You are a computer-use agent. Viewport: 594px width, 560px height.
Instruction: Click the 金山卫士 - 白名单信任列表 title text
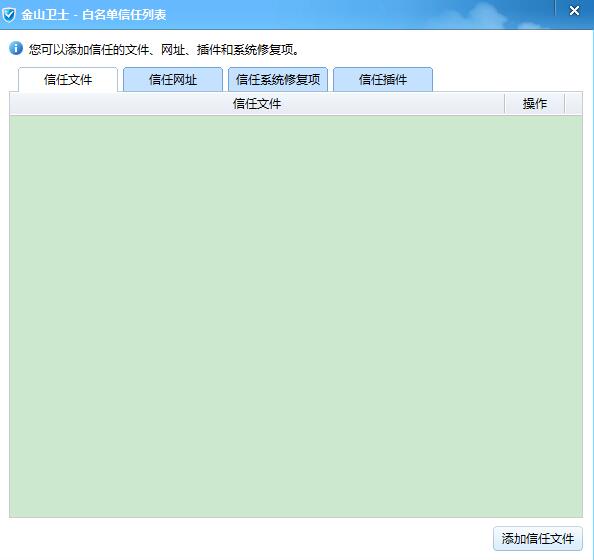pos(94,15)
